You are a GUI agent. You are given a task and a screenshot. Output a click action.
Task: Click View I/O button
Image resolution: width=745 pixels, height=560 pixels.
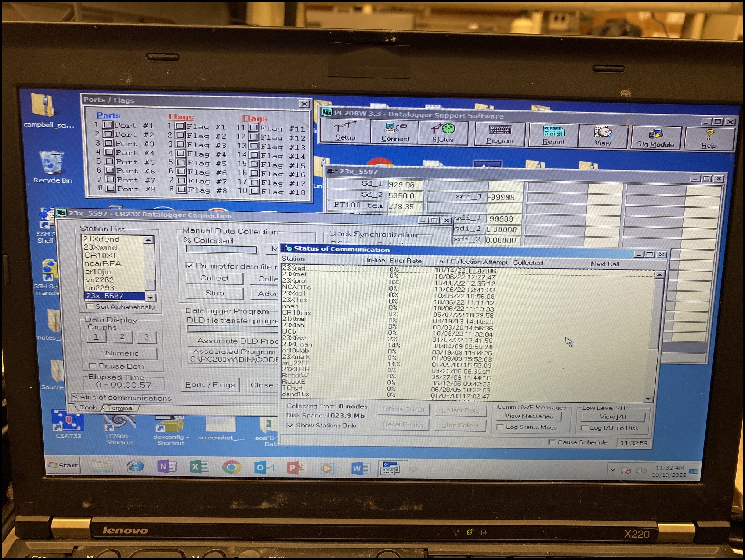pos(613,417)
